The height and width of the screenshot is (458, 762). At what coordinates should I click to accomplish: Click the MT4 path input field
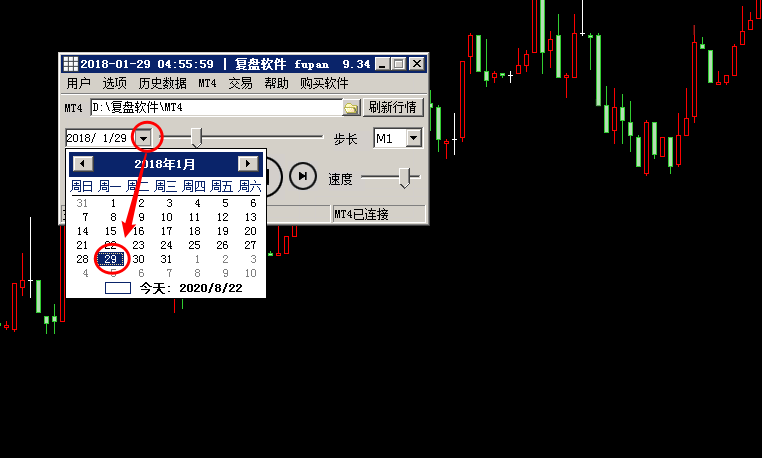tap(215, 108)
